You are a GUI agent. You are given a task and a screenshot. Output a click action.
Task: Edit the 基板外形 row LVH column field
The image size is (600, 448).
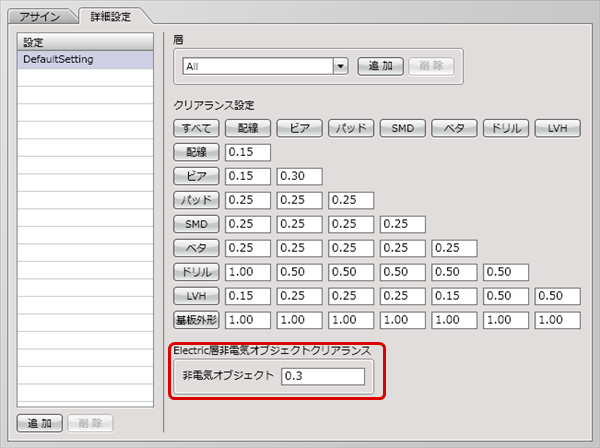(x=558, y=320)
